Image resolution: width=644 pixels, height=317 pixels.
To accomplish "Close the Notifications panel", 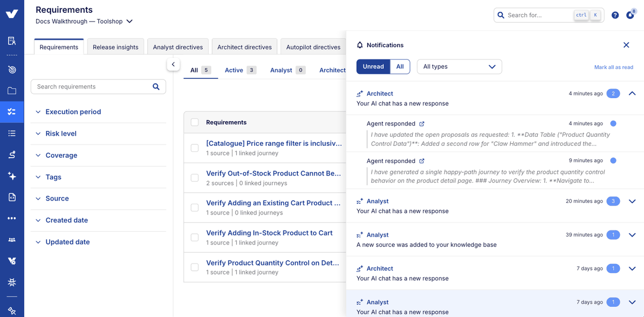I will [626, 45].
